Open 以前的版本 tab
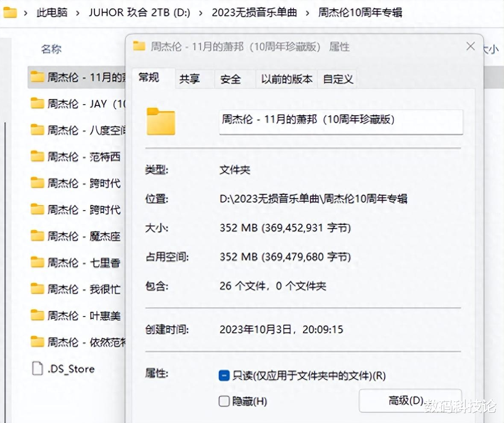This screenshot has height=423, width=504. tap(287, 79)
